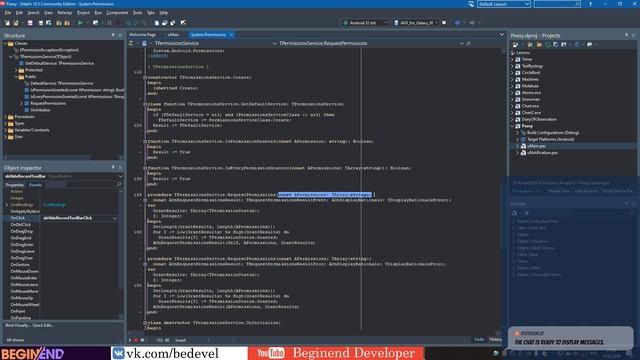The height and width of the screenshot is (360, 640).
Task: Click the Open Project toolbar icon
Action: (x=16, y=23)
